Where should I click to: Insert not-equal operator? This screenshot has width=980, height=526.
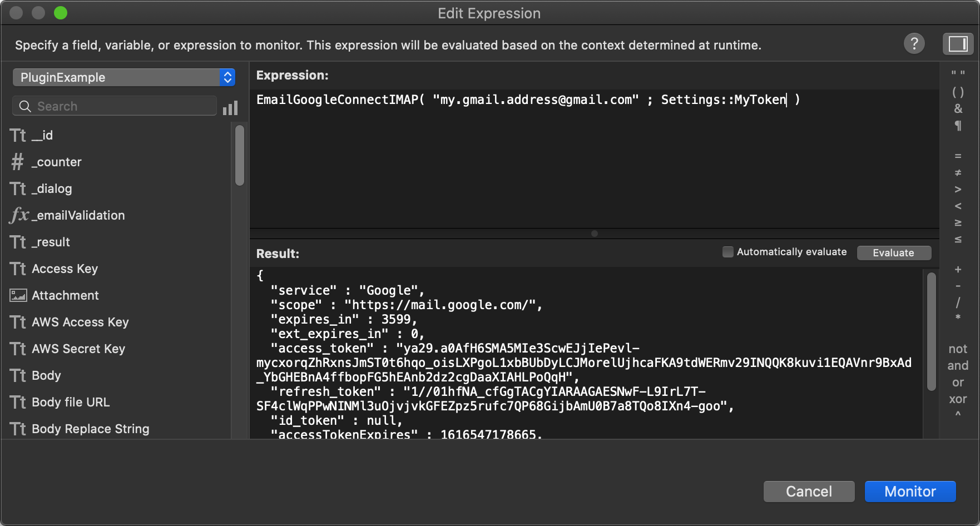958,173
